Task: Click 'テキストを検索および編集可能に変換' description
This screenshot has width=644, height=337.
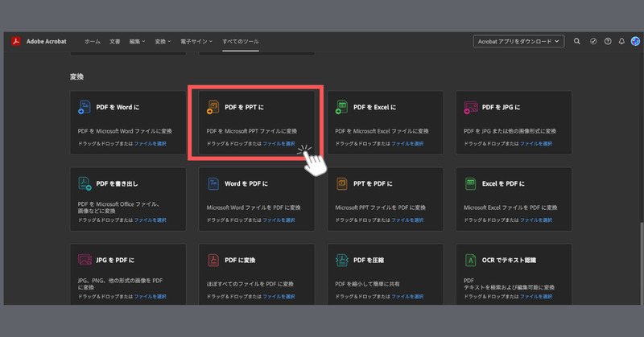Action: [509, 287]
